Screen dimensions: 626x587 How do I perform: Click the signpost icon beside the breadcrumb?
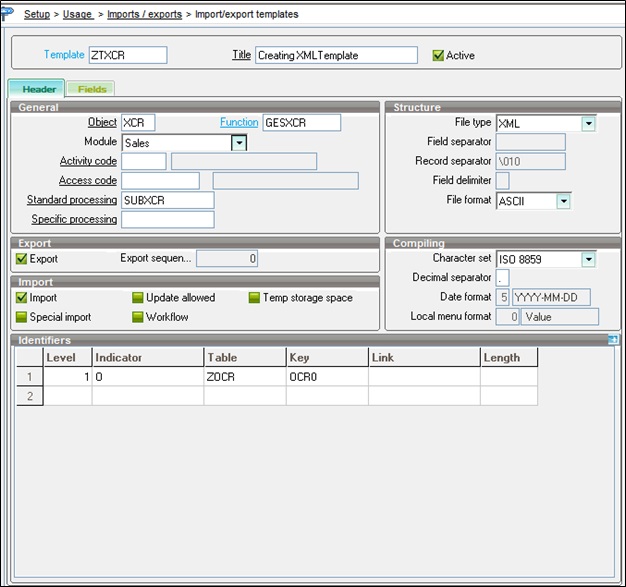7,13
